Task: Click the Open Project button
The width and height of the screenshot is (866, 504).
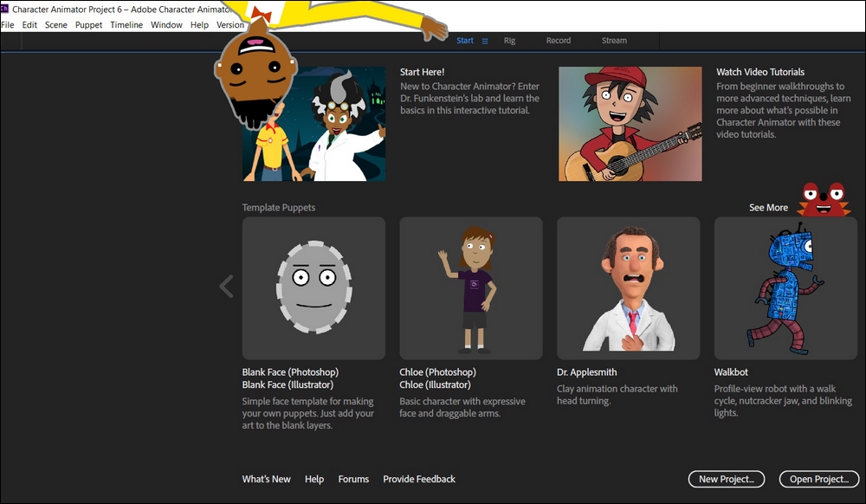Action: pyautogui.click(x=819, y=479)
